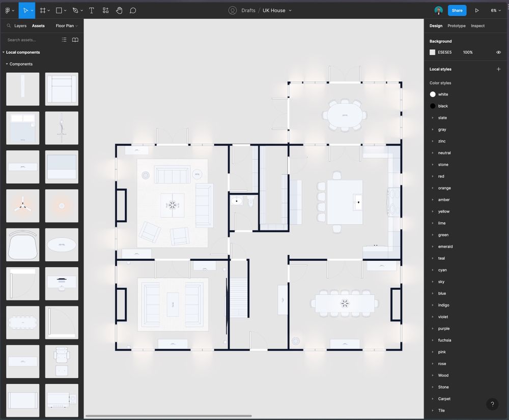Open shape tools dropdown arrow
The image size is (509, 420).
click(65, 10)
